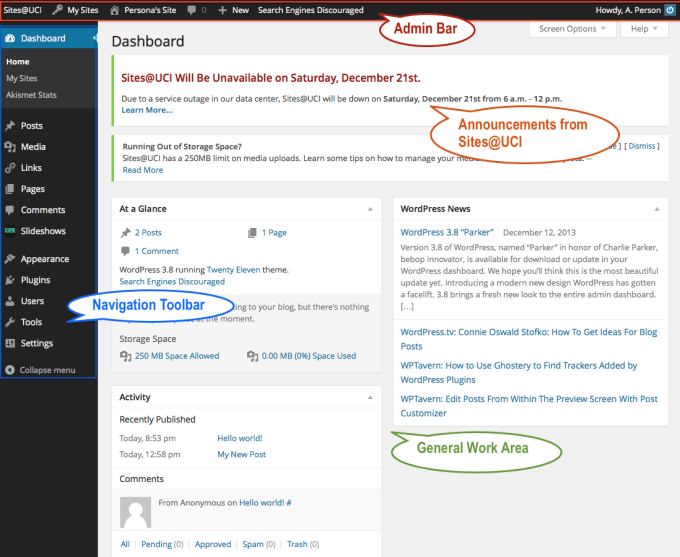Click the Posts pushpin icon in sidebar

tap(10, 126)
